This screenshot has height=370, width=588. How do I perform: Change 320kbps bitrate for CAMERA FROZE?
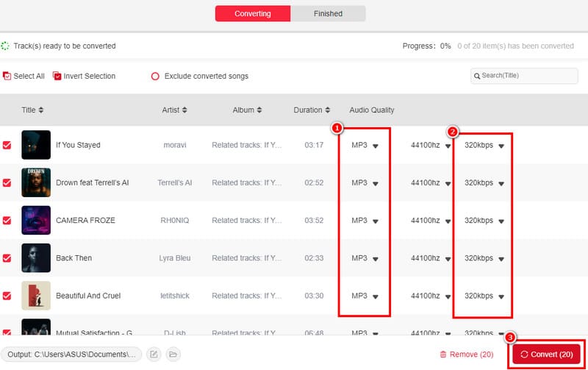click(x=484, y=220)
